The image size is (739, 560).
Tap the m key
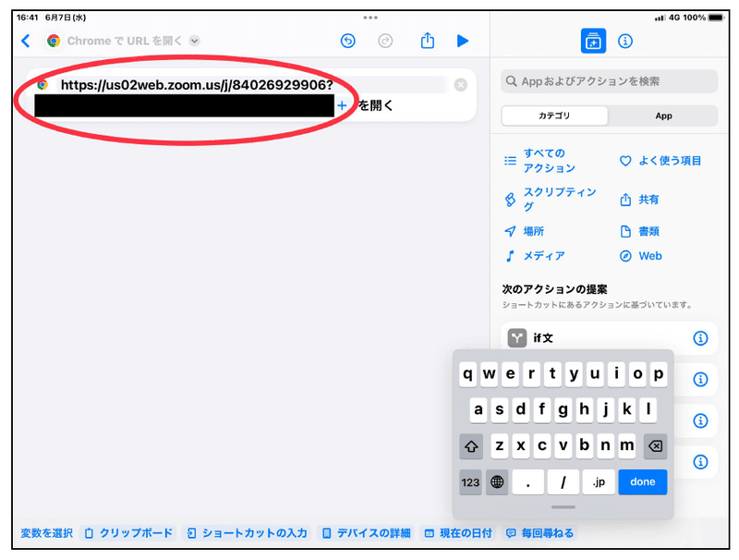(x=626, y=446)
